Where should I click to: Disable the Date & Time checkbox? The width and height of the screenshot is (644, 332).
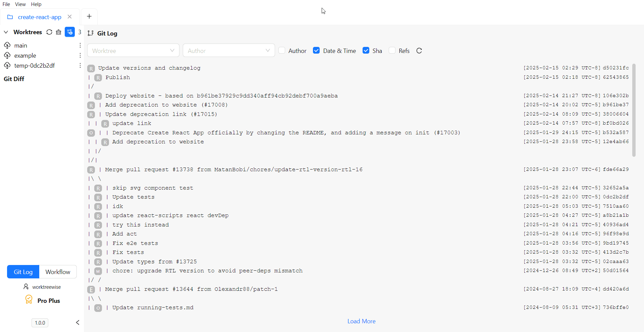click(x=316, y=50)
